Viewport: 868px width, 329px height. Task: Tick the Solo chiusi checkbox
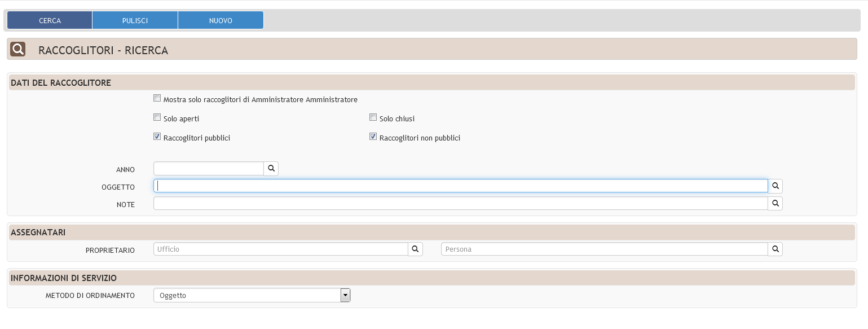[x=373, y=118]
